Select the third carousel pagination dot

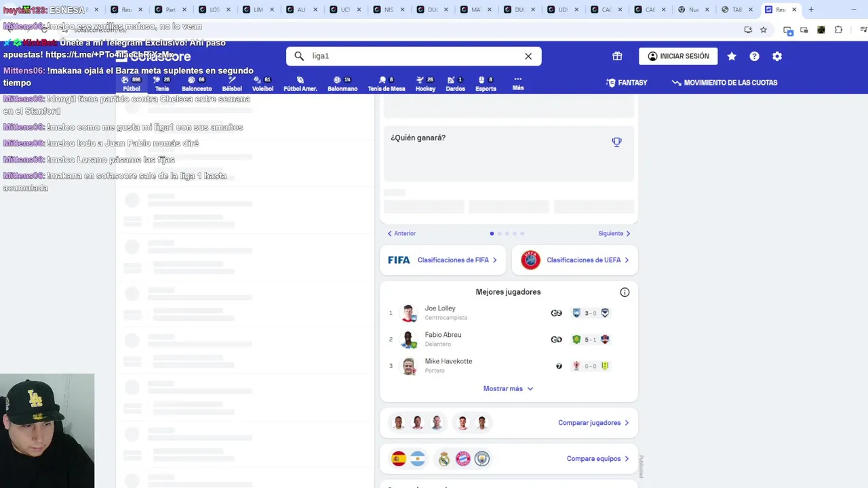point(507,233)
